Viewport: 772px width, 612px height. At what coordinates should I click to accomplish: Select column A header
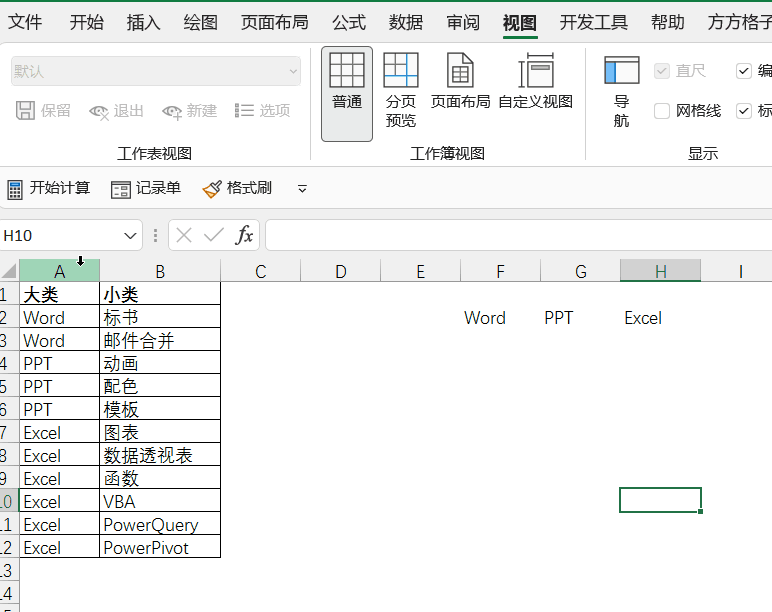tap(60, 271)
